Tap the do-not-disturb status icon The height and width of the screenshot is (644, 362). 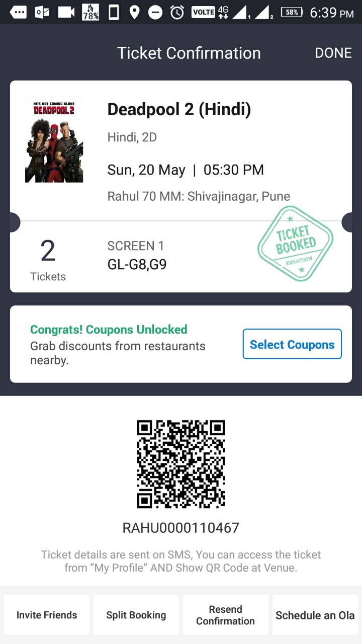pyautogui.click(x=155, y=13)
